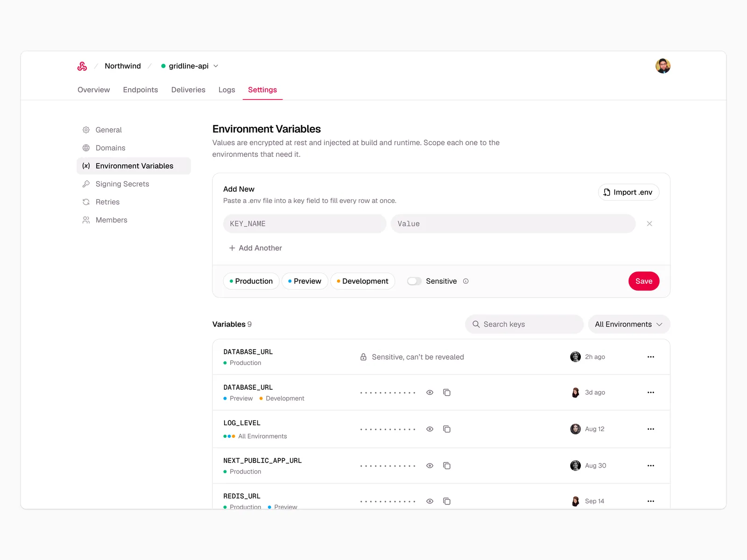Open more options for Production DATABASE_URL
Screen dimensions: 747x560
pyautogui.click(x=651, y=357)
